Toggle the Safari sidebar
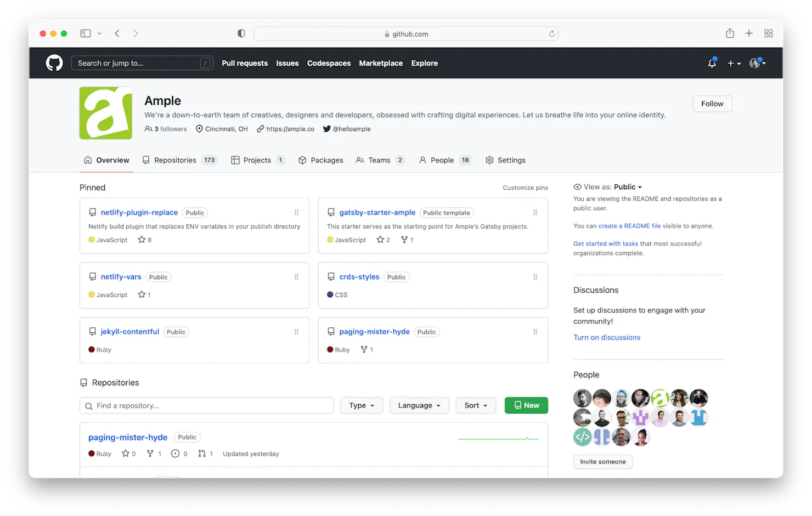Viewport: 812px width, 516px height. click(86, 33)
